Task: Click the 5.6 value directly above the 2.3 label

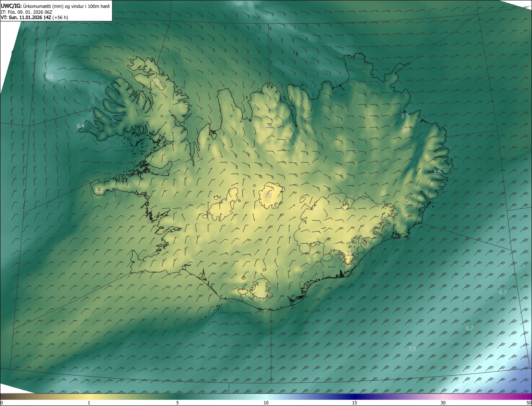Action: tap(405, 116)
